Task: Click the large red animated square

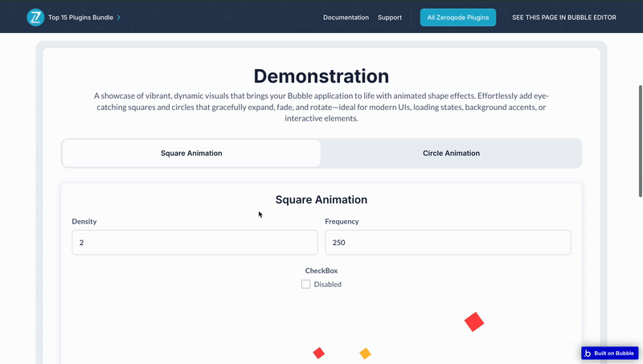Action: click(x=474, y=321)
